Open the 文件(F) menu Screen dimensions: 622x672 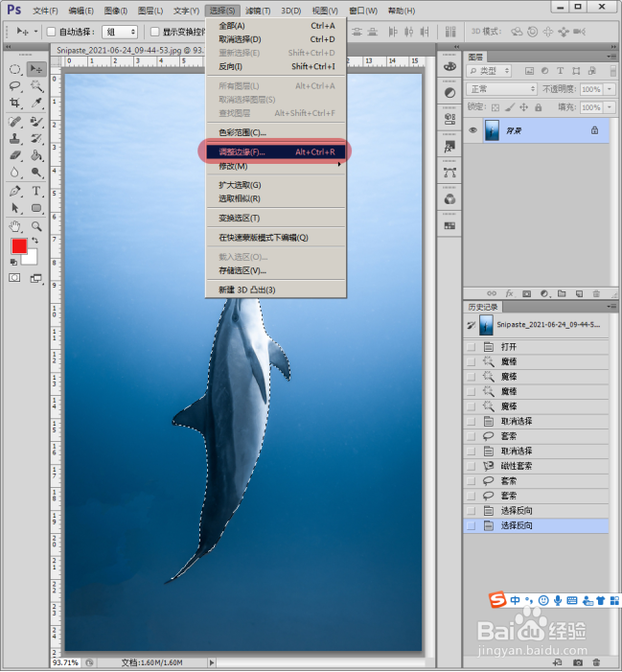coord(45,11)
